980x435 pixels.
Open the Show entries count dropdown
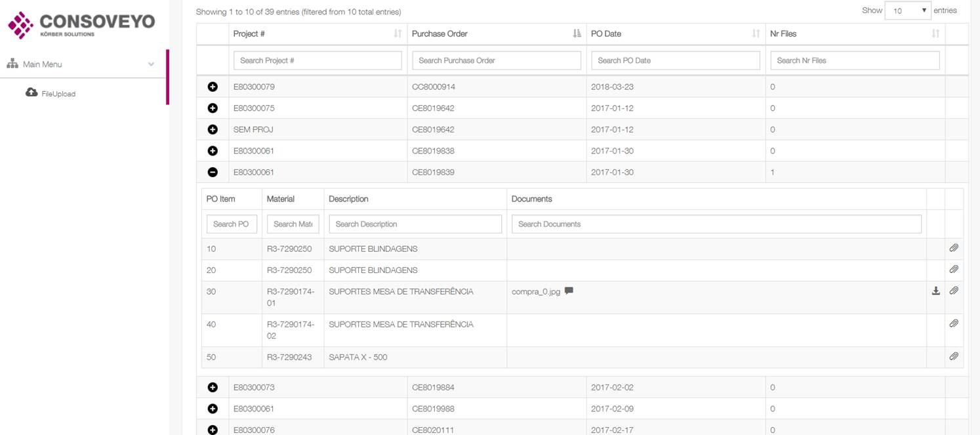[908, 10]
